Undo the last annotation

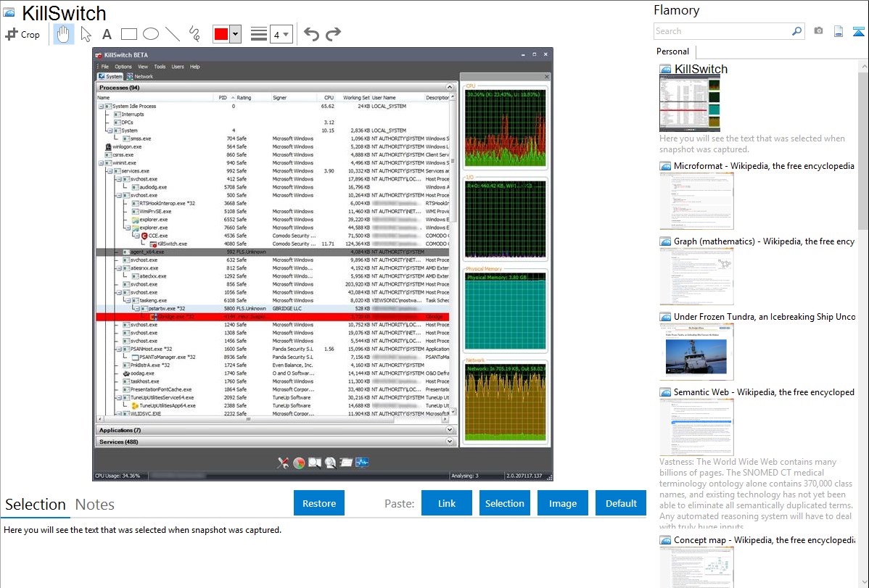coord(311,34)
